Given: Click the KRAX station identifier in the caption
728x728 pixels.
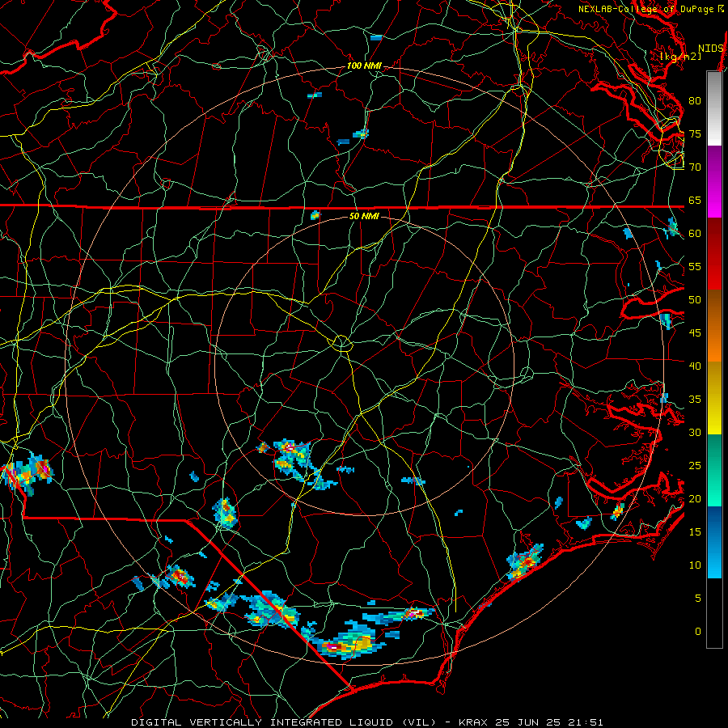Looking at the screenshot, I should [x=474, y=722].
